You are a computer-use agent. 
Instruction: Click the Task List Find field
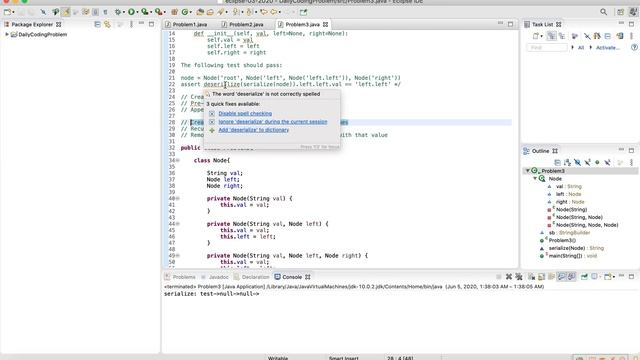click(x=547, y=47)
